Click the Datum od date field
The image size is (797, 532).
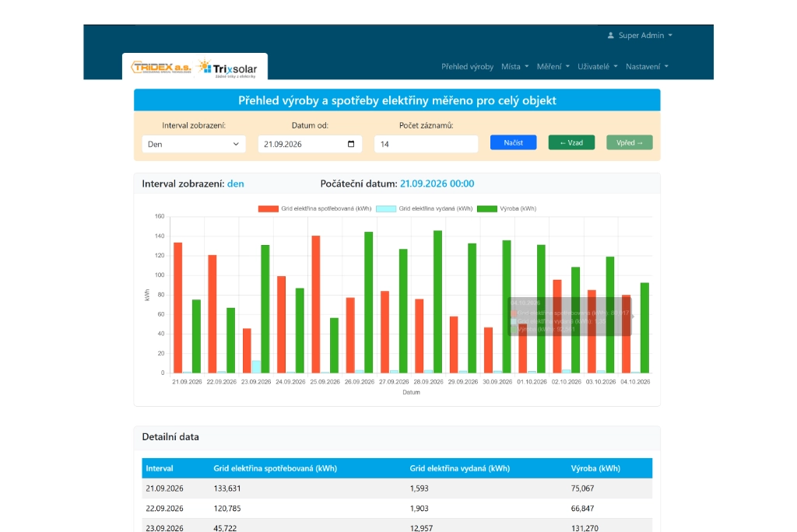click(x=310, y=144)
